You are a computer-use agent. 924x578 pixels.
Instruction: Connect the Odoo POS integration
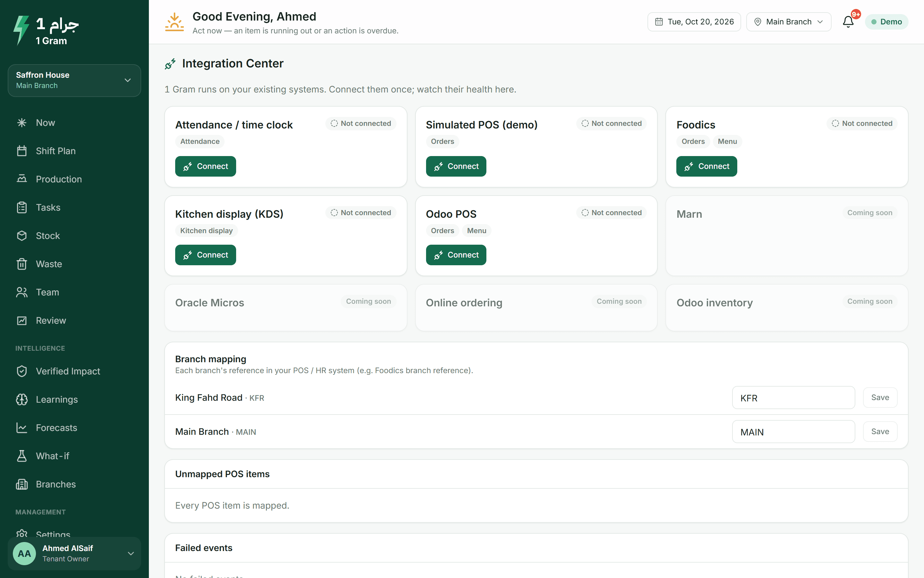point(456,255)
